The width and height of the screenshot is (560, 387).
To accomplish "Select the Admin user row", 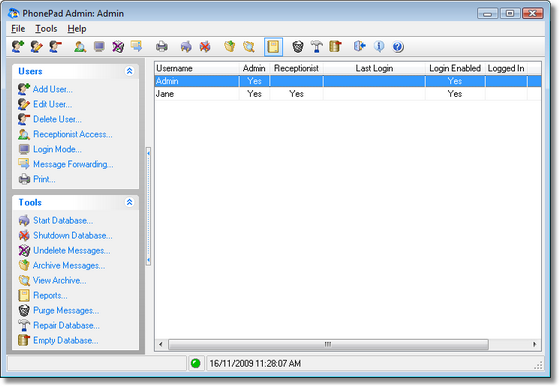I will (x=348, y=81).
